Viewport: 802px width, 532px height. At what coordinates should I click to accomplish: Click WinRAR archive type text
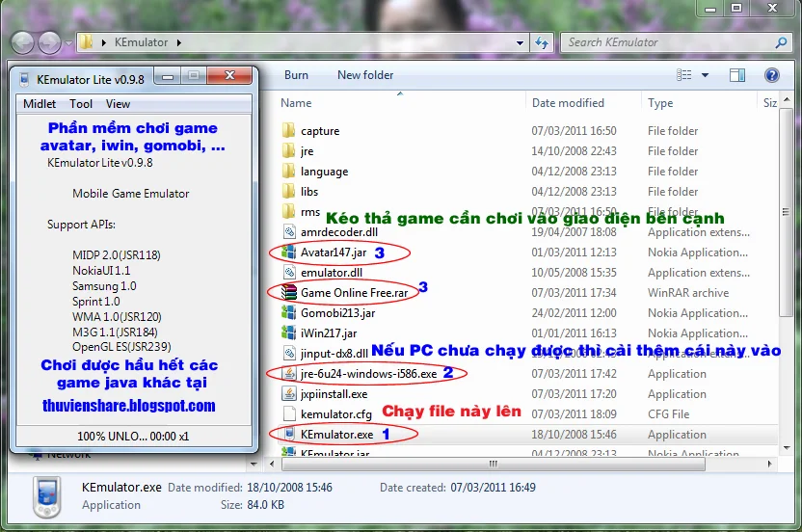pos(688,293)
